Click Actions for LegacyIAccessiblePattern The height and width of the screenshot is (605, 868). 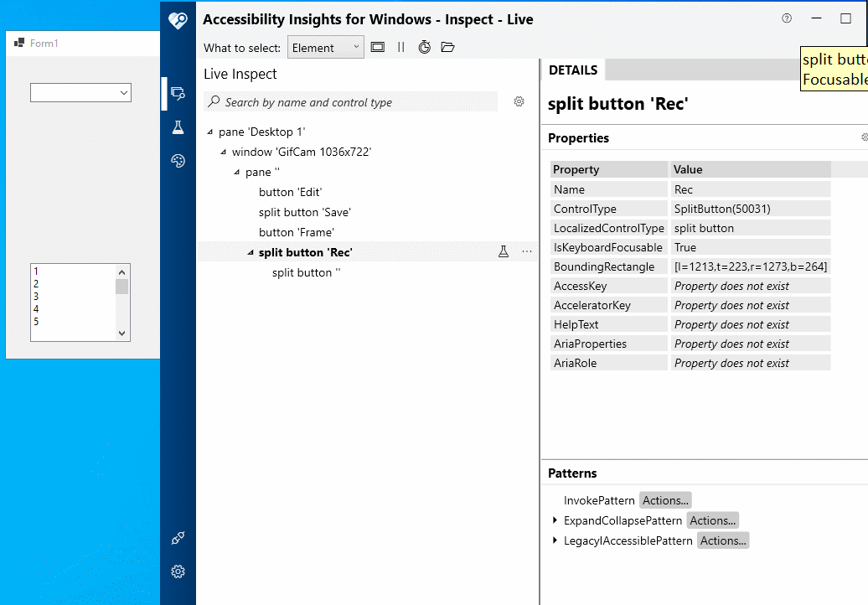722,540
